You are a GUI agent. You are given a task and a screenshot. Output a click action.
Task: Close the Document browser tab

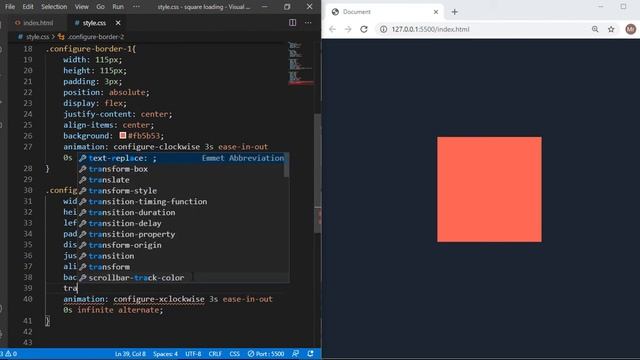[436, 12]
